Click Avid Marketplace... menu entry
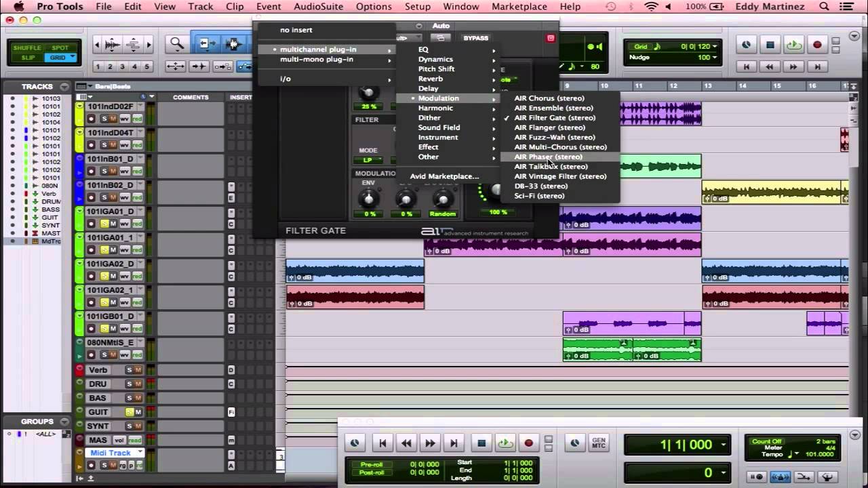The width and height of the screenshot is (868, 488). 445,176
